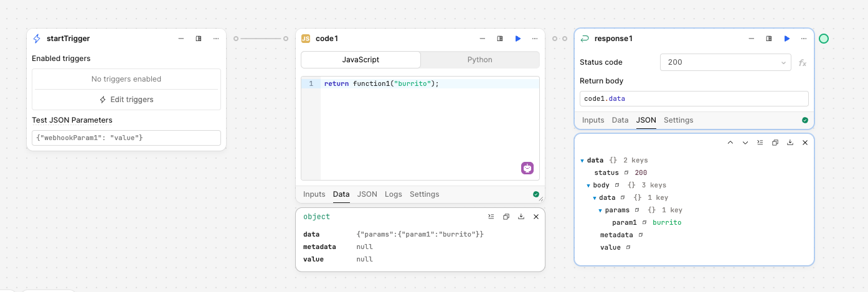Screen dimensions: 868x292
Task: Open code1 in side panel
Action: click(x=500, y=39)
